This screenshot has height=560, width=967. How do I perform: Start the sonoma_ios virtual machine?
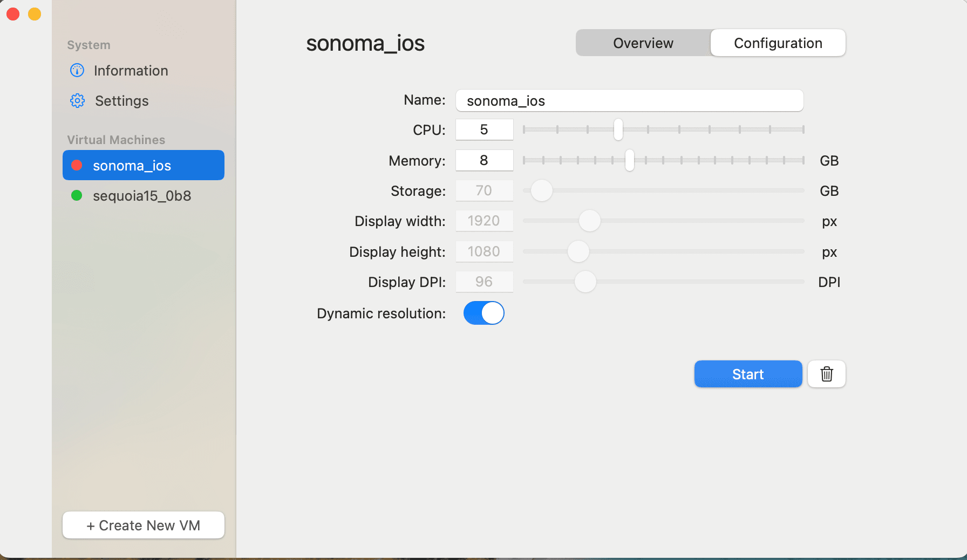click(x=748, y=374)
